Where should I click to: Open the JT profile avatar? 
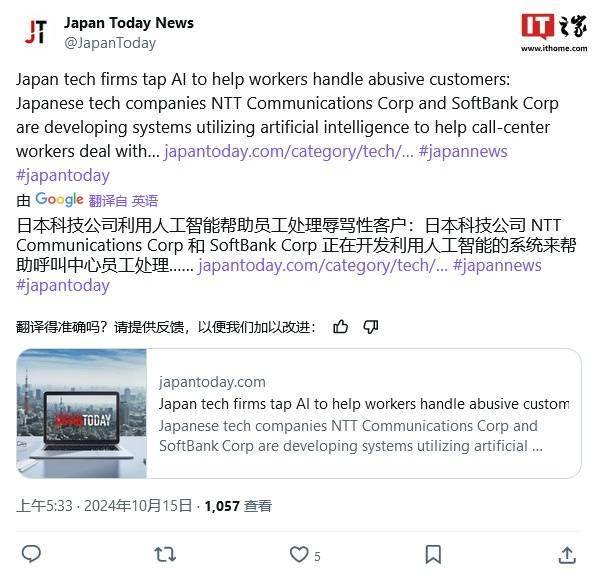pos(36,32)
